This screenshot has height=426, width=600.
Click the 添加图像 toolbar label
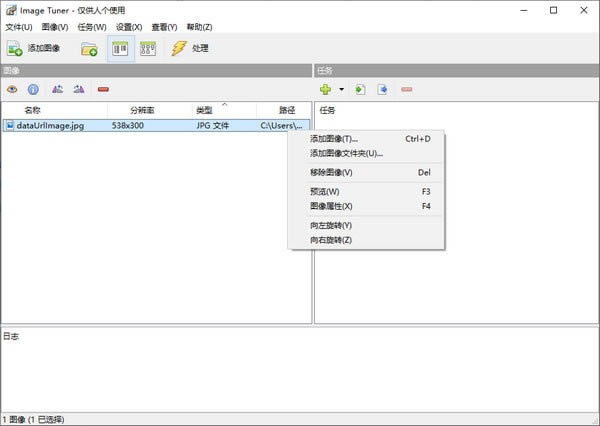[x=44, y=48]
